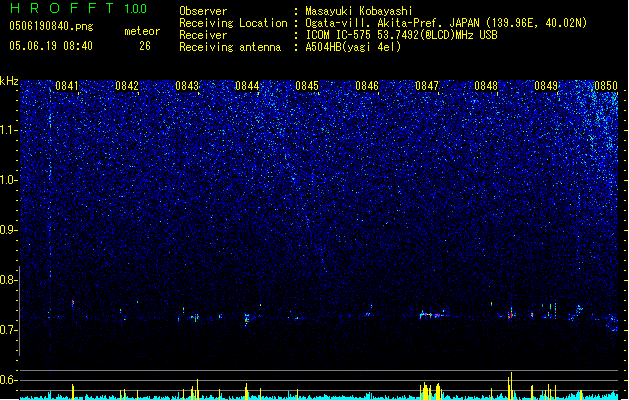This screenshot has height=400, width=629.
Task: Click the Receiving Location field label
Action: (233, 23)
